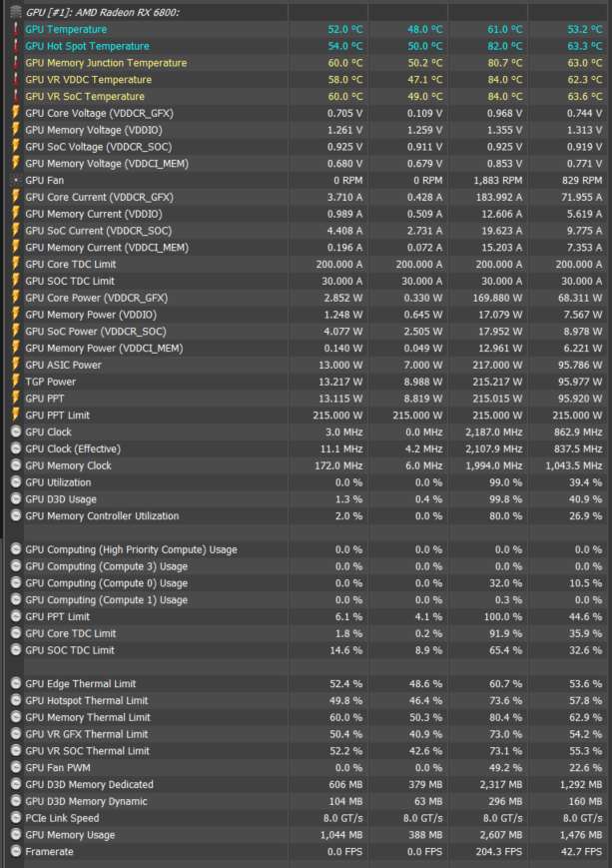Viewport: 612px width, 868px height.
Task: Select the GPU Memory Thermal Limit label
Action: 88,717
